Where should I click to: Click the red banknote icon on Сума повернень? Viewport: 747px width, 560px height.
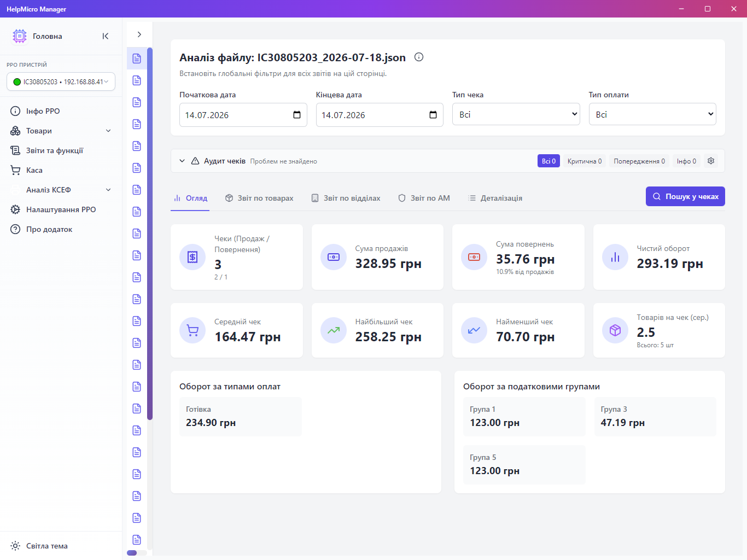[x=474, y=257]
